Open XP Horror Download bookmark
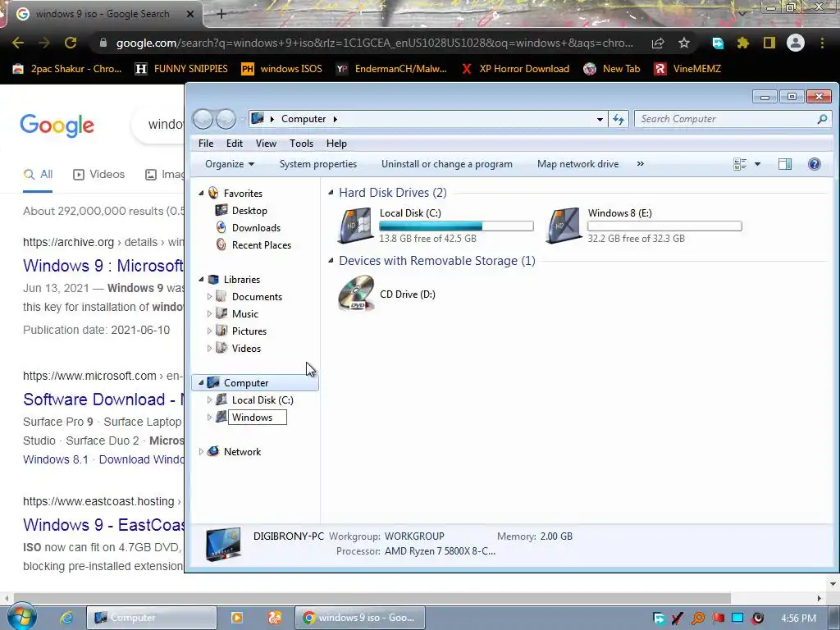The width and height of the screenshot is (840, 630). pos(515,69)
